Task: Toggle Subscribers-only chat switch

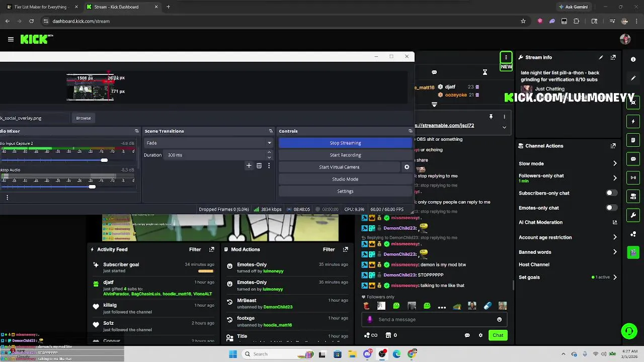Action: pyautogui.click(x=611, y=193)
